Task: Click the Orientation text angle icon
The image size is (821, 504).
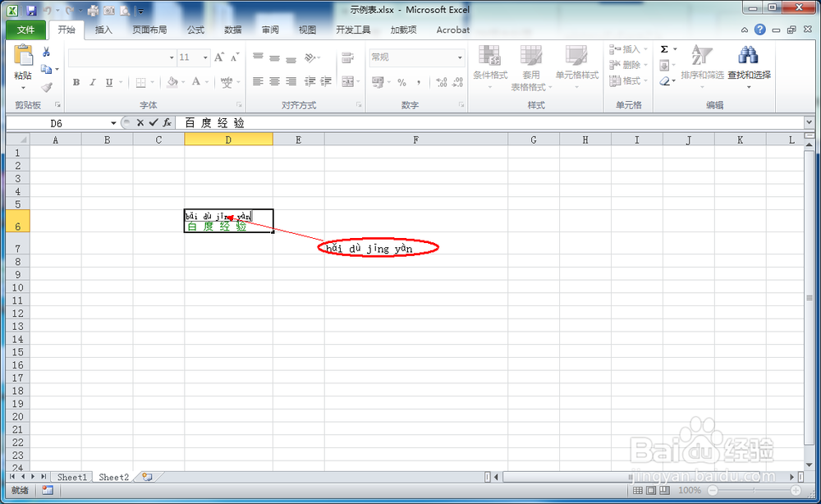Action: (310, 57)
